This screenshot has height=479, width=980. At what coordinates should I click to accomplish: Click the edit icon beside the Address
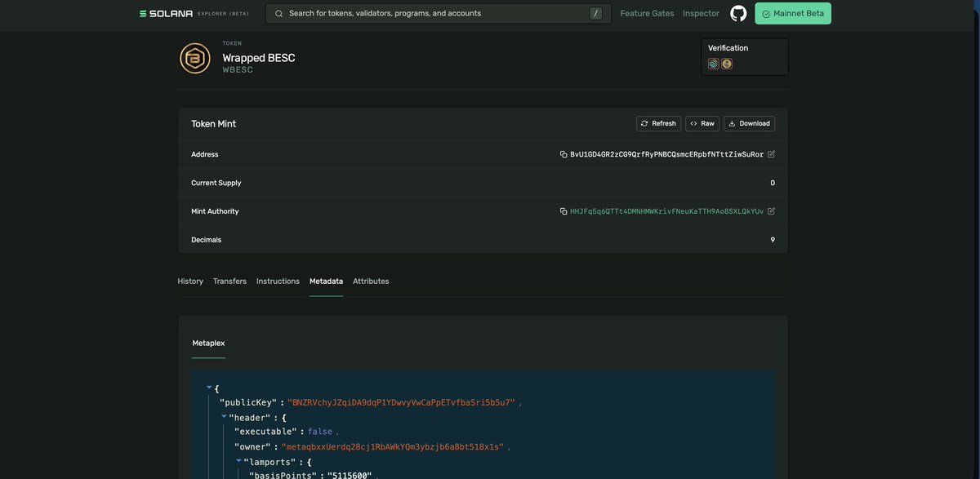(772, 154)
